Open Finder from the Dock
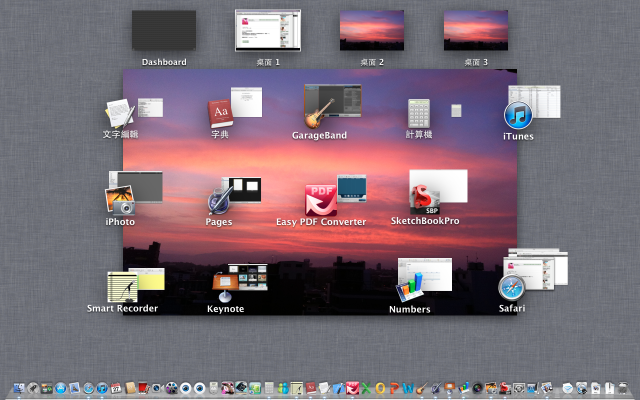This screenshot has height=400, width=640. pyautogui.click(x=19, y=388)
